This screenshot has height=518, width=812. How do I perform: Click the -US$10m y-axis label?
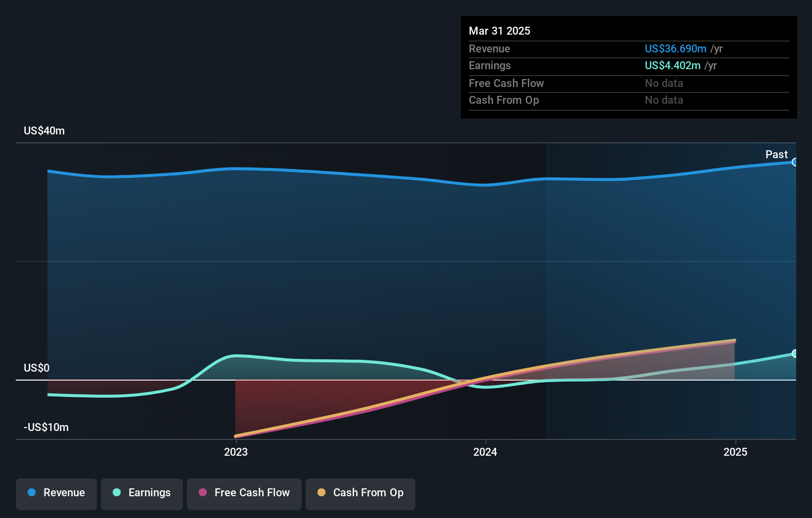46,427
